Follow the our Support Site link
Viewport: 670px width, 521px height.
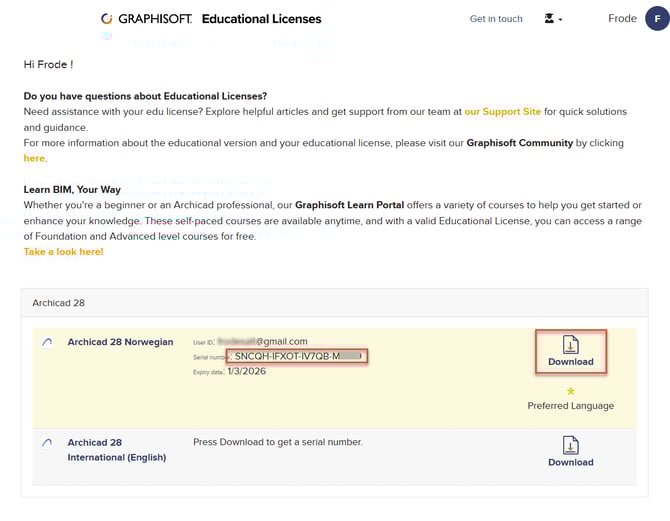click(502, 112)
